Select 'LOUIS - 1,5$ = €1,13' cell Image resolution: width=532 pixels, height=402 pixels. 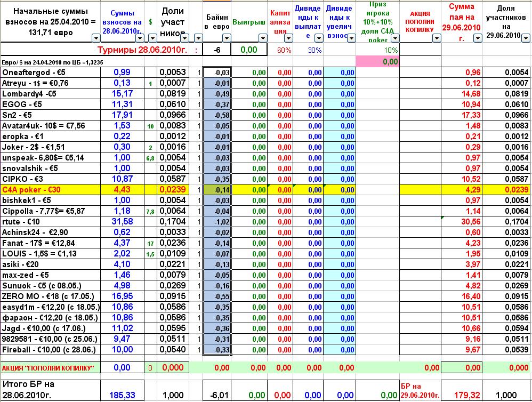51,253
